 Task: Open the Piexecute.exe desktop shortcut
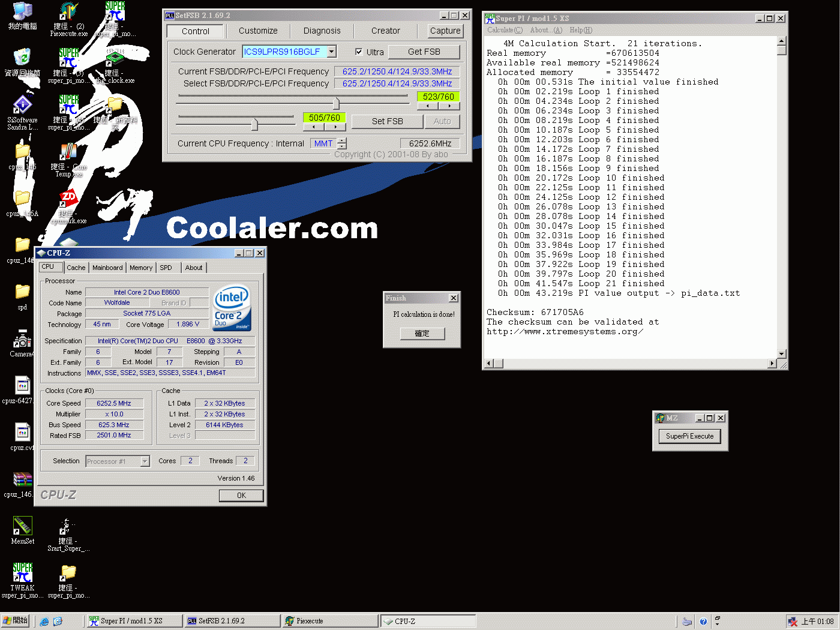point(68,19)
